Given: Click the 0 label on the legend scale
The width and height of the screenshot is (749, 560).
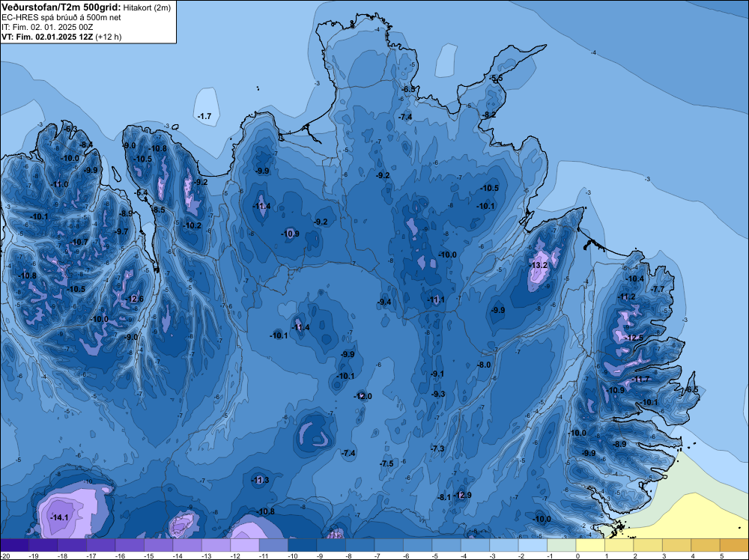Looking at the screenshot, I should (x=578, y=556).
